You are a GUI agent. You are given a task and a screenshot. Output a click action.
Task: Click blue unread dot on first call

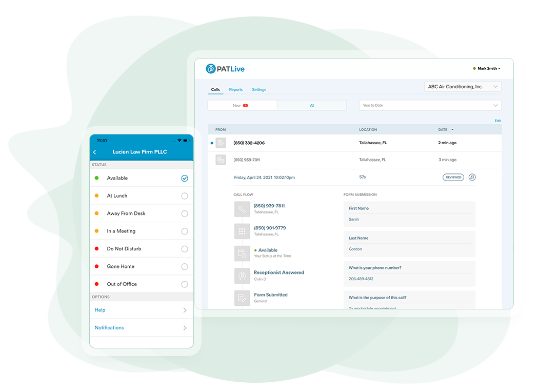[212, 143]
